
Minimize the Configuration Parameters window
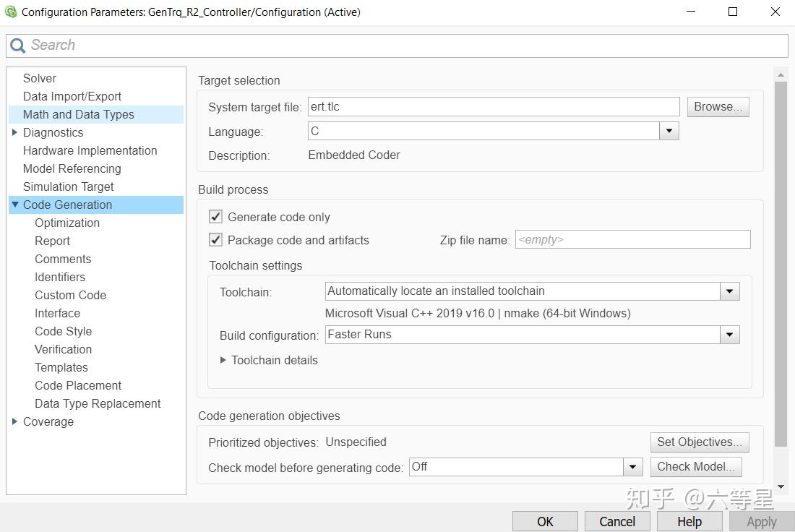[x=690, y=12]
